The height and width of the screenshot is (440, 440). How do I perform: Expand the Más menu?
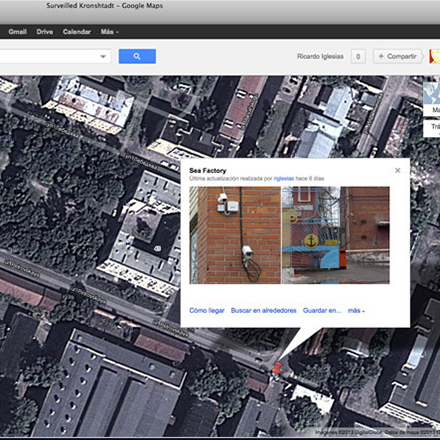click(x=109, y=32)
